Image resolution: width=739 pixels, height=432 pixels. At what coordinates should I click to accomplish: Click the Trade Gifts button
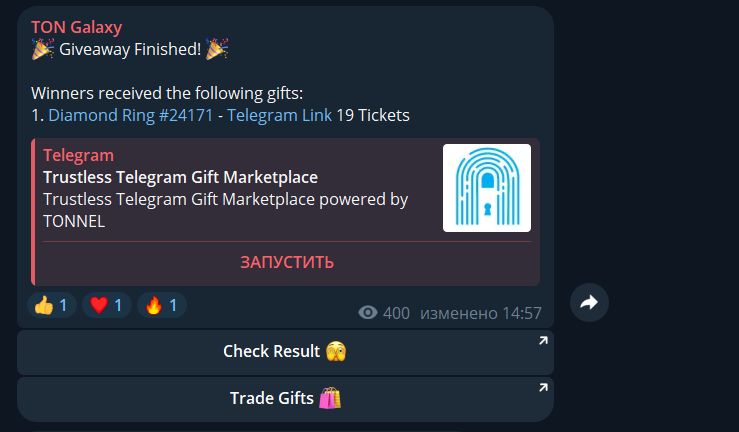(x=285, y=399)
